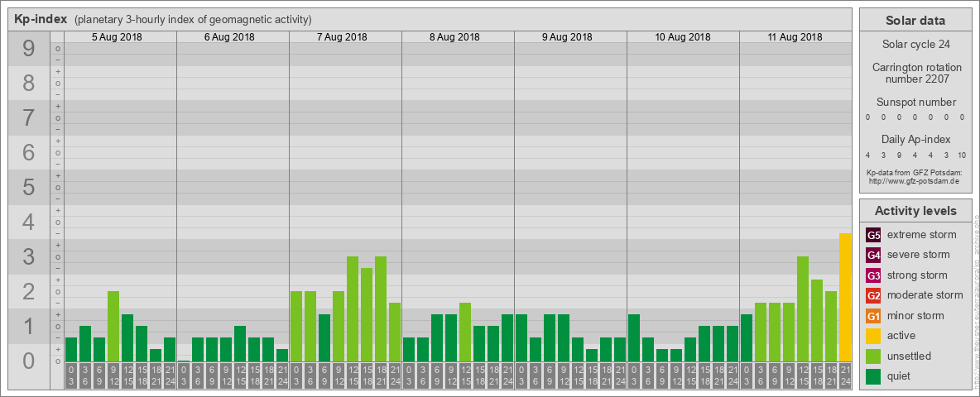Click the 'Daily Ap-index' label
Viewport: 980px width, 397px height.
(915, 139)
